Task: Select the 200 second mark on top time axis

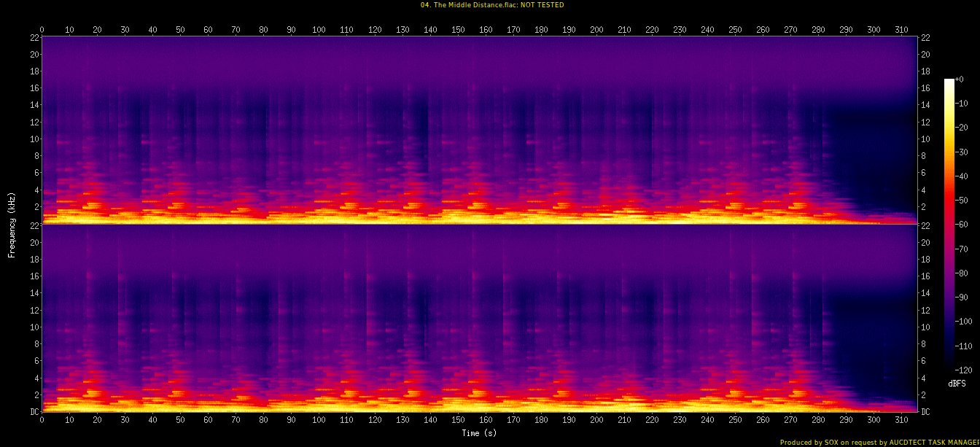Action: pyautogui.click(x=596, y=30)
